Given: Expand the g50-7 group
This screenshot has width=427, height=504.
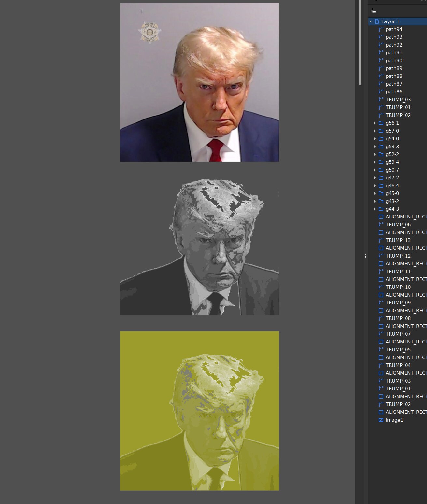Looking at the screenshot, I should pos(375,170).
